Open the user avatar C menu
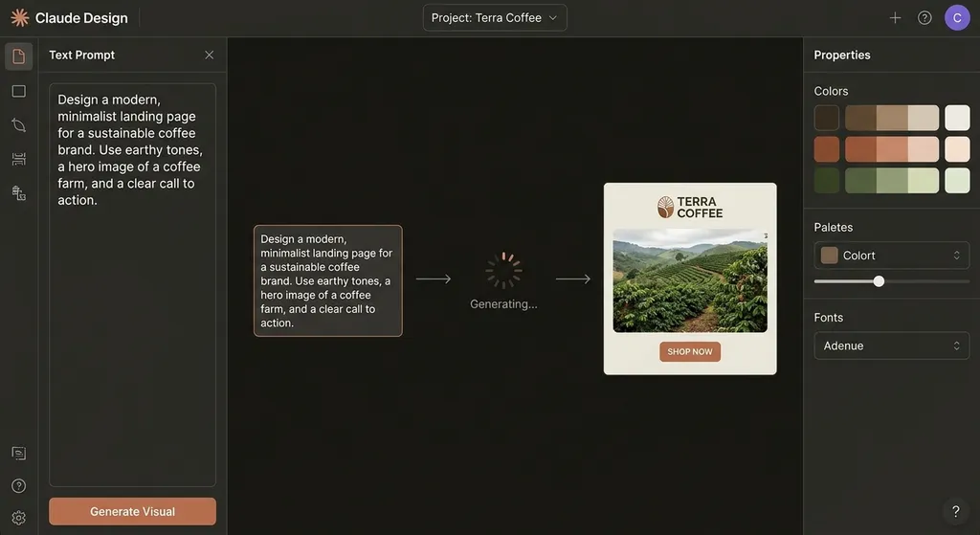Image resolution: width=980 pixels, height=535 pixels. [x=957, y=17]
